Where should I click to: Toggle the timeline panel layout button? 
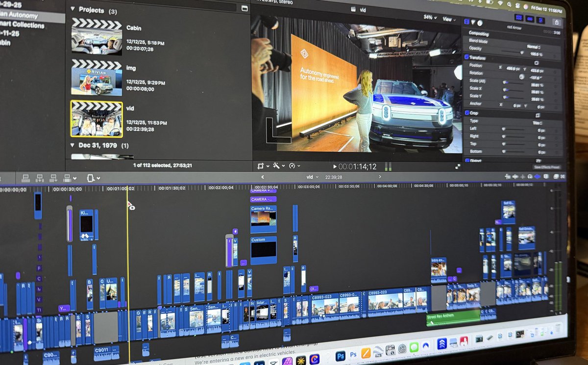click(x=530, y=19)
